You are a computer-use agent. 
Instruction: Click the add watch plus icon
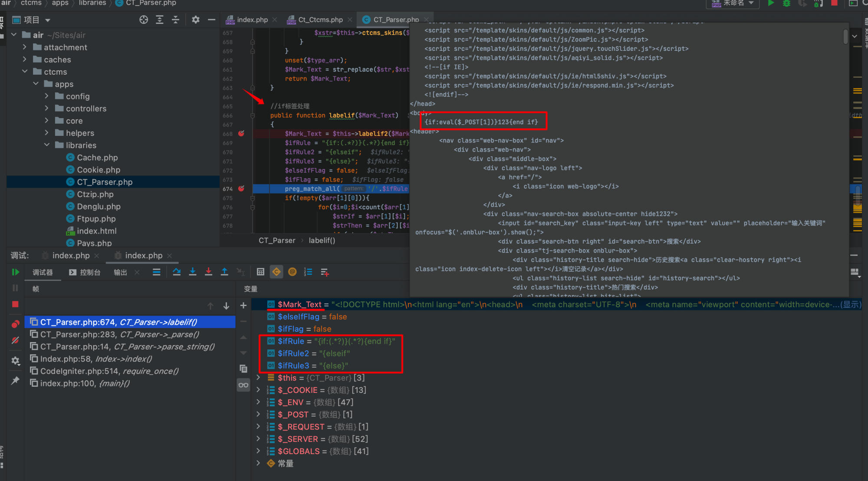(243, 306)
